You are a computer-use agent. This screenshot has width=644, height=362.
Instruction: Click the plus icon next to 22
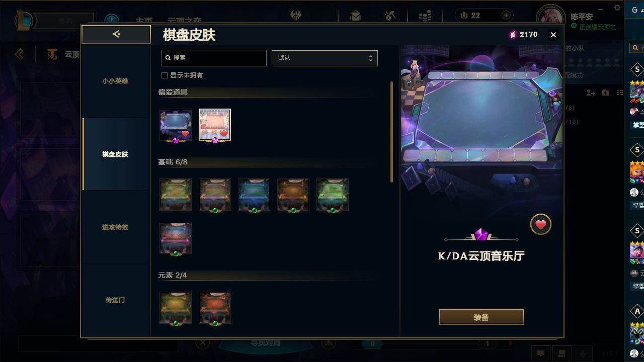coord(506,16)
